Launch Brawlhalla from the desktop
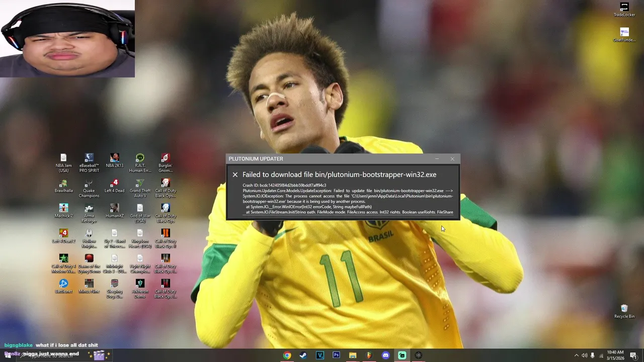Image resolution: width=644 pixels, height=362 pixels. pyautogui.click(x=63, y=186)
